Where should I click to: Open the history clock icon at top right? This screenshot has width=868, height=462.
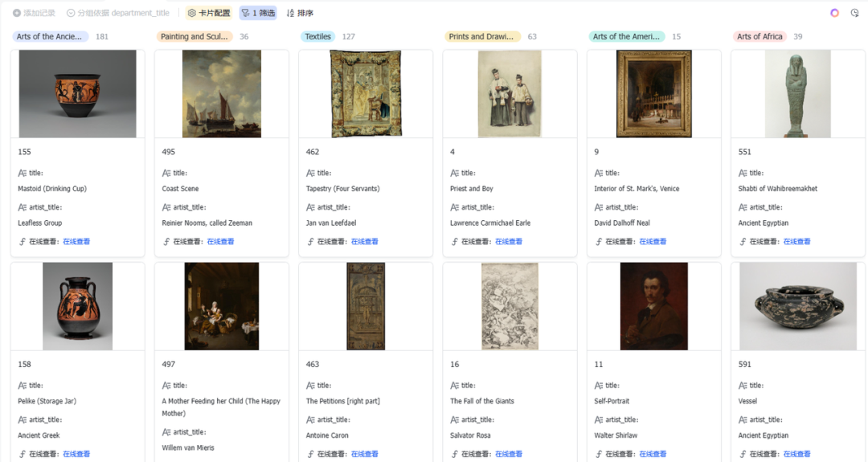pyautogui.click(x=854, y=13)
